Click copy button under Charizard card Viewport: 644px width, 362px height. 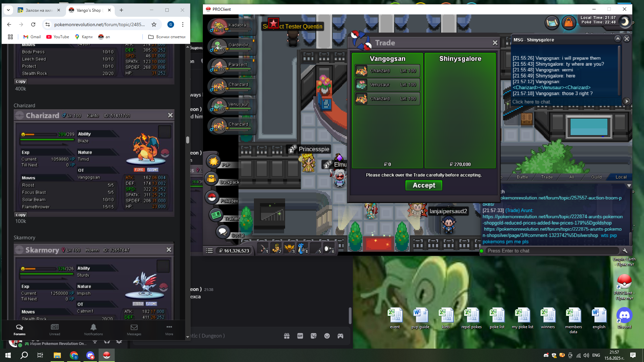(20, 215)
